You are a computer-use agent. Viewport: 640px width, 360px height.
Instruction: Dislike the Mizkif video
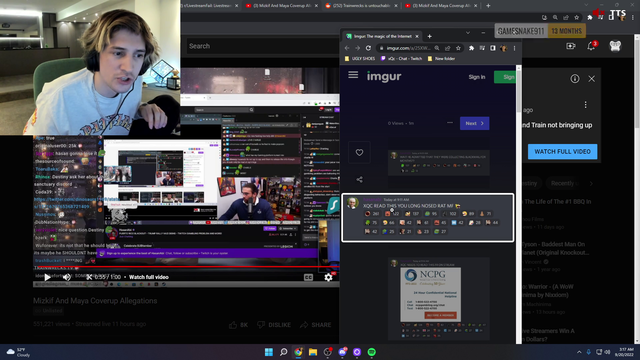(274, 325)
